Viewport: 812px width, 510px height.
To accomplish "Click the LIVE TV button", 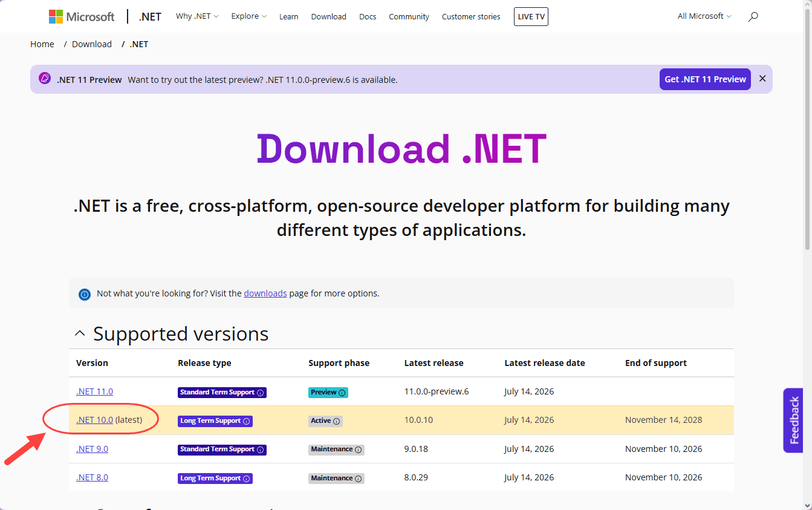I will coord(531,16).
